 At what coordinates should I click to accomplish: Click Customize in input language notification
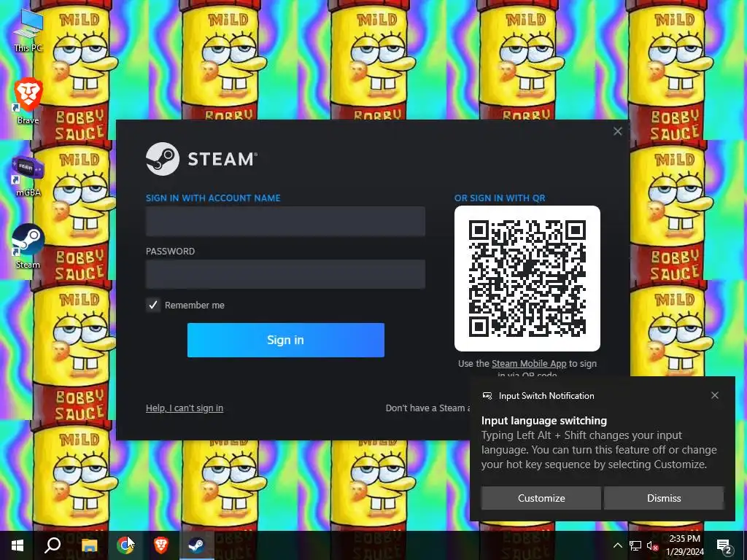(x=541, y=498)
